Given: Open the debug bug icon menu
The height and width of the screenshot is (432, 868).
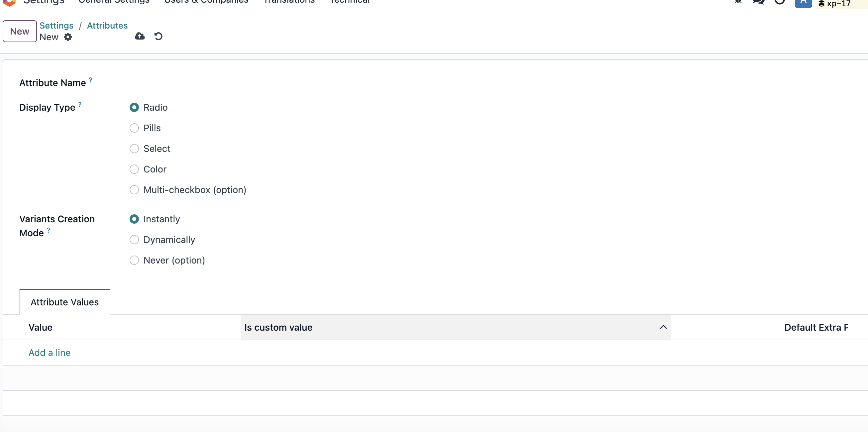Looking at the screenshot, I should tap(738, 1).
